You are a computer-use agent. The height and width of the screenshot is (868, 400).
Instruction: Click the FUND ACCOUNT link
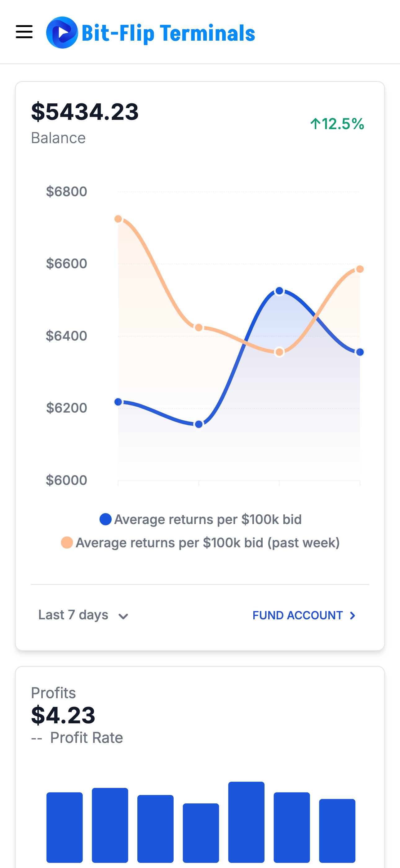point(298,615)
